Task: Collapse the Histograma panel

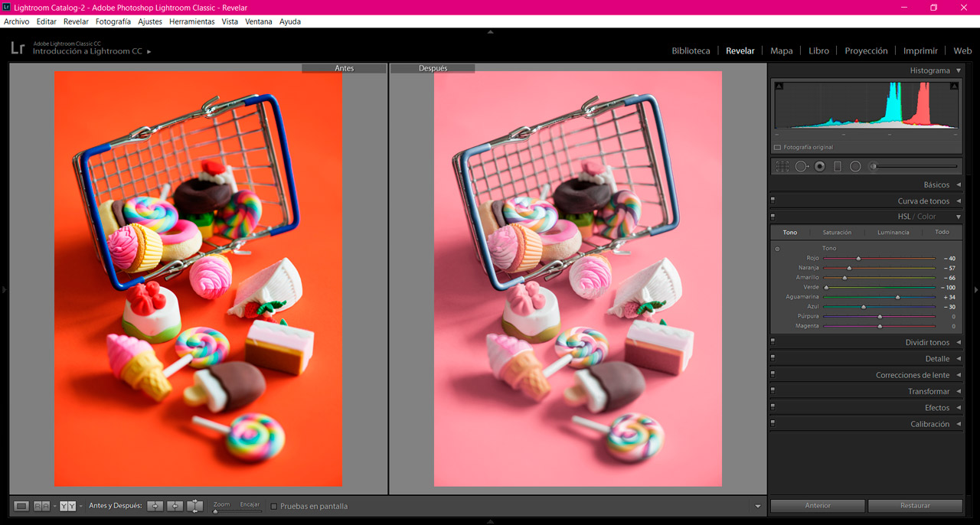Action: [x=959, y=70]
